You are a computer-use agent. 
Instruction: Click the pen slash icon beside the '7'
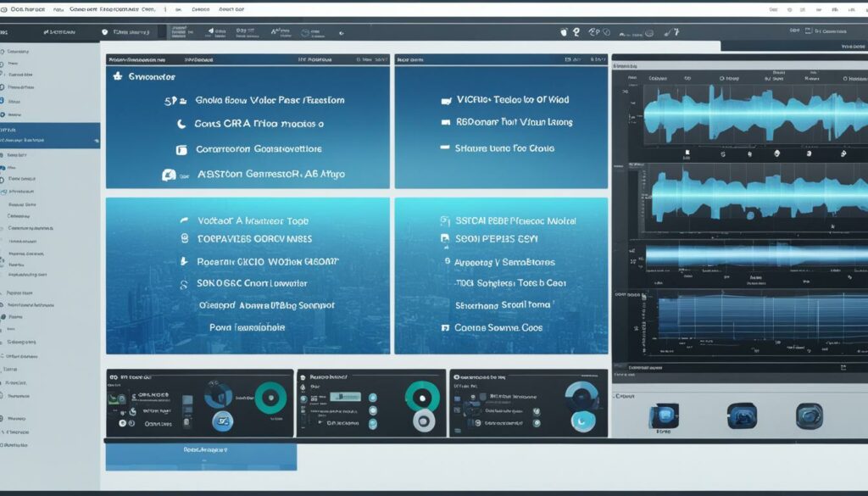pyautogui.click(x=668, y=33)
